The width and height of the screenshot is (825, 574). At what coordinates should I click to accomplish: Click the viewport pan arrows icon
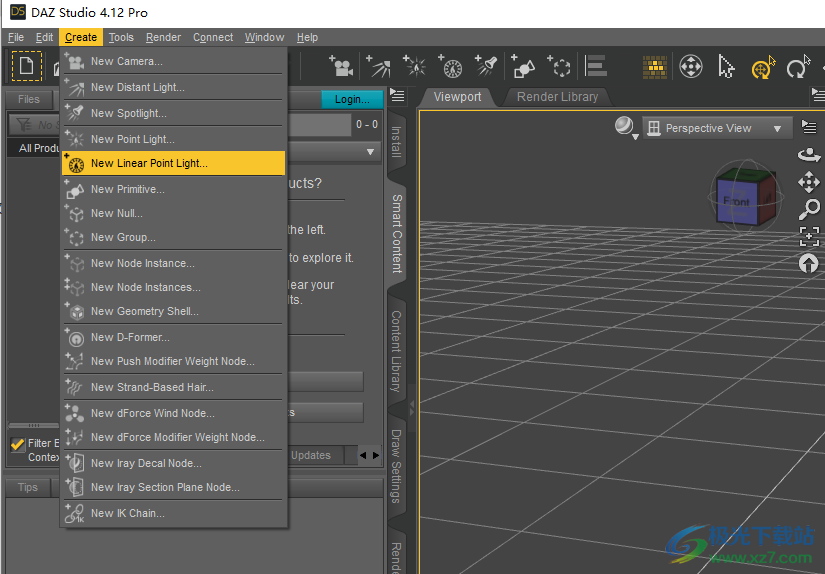809,183
